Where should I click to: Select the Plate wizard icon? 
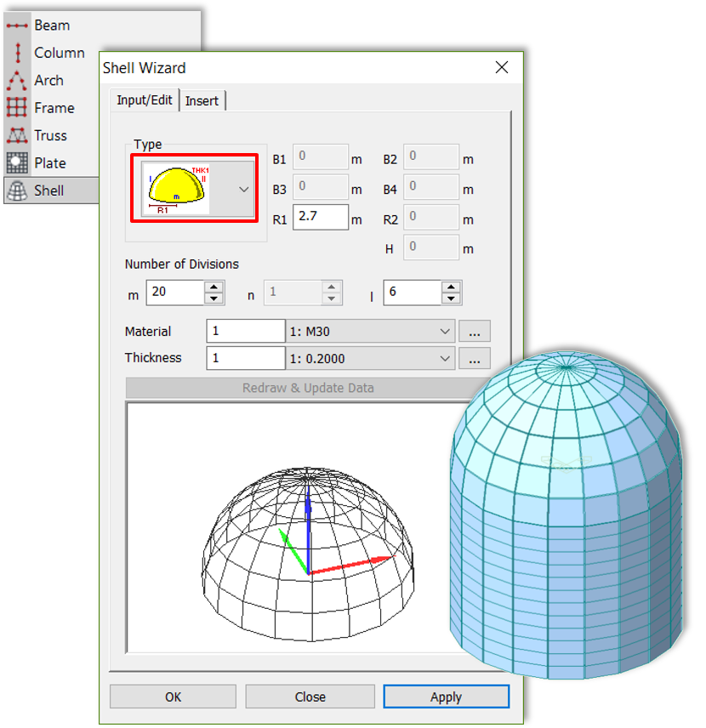(17, 162)
